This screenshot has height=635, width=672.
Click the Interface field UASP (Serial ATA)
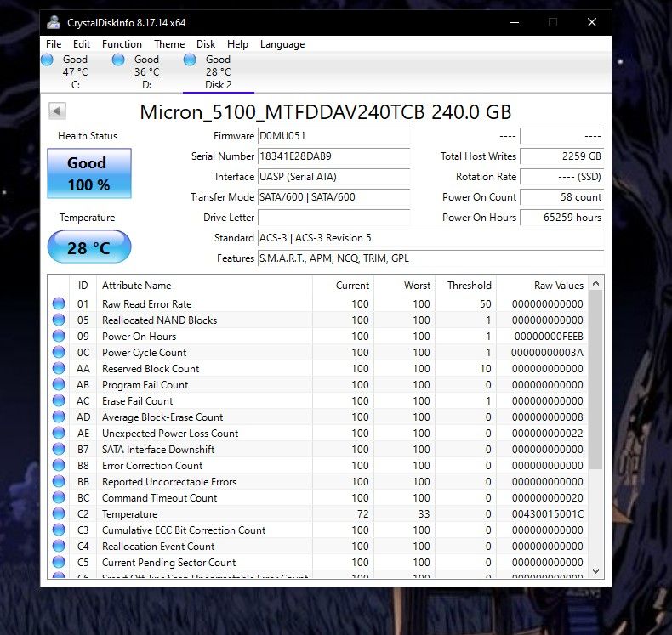click(333, 177)
